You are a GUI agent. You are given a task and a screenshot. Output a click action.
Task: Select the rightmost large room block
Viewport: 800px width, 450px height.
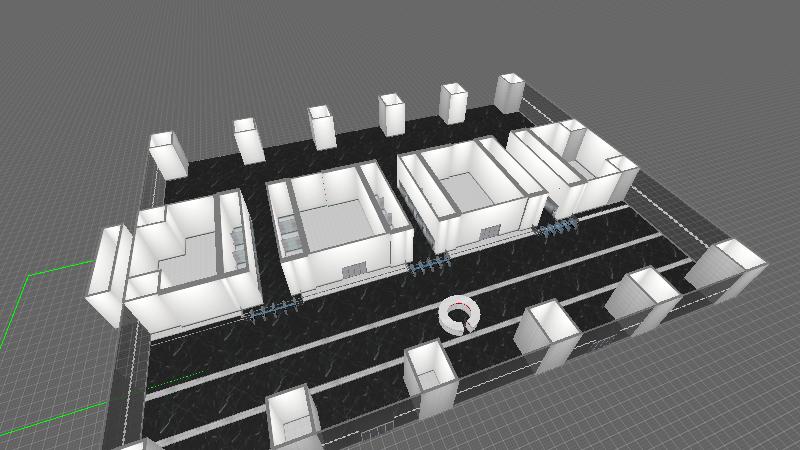point(570,165)
